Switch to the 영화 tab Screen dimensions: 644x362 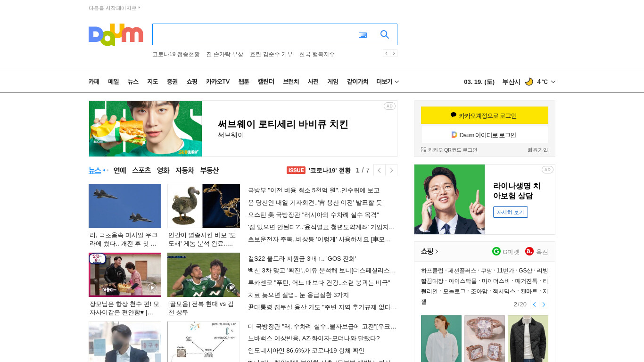point(163,170)
